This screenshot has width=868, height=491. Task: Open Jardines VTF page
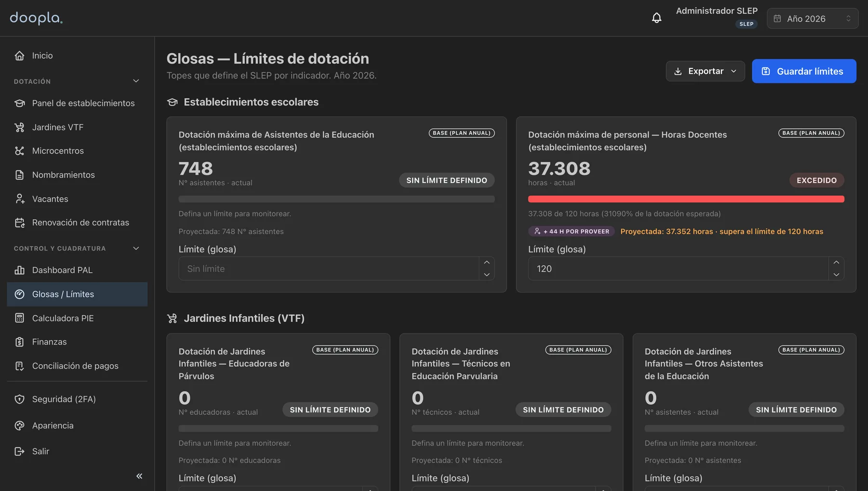77,127
